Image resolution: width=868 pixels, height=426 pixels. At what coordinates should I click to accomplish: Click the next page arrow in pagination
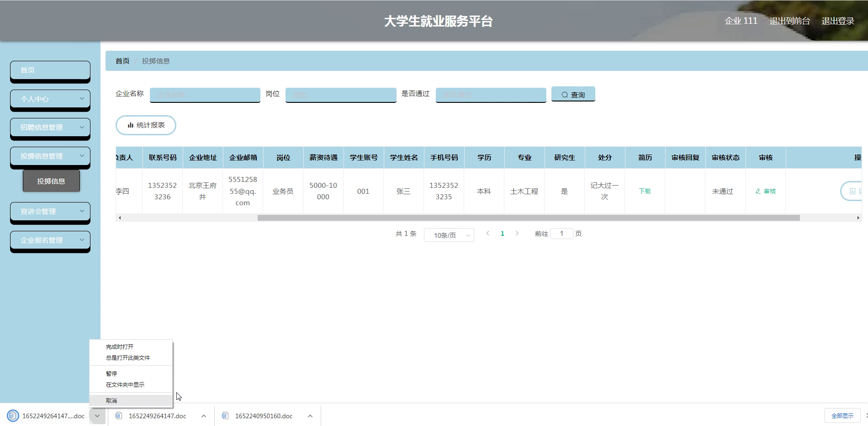click(x=517, y=234)
